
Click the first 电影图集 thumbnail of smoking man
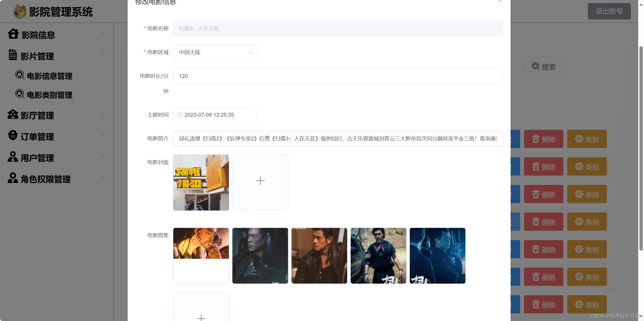coord(201,255)
